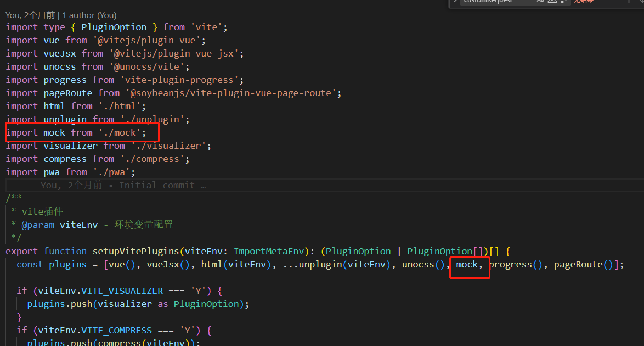
Task: Click the '@vitejs/plugin-vue' import path
Action: tap(146, 40)
